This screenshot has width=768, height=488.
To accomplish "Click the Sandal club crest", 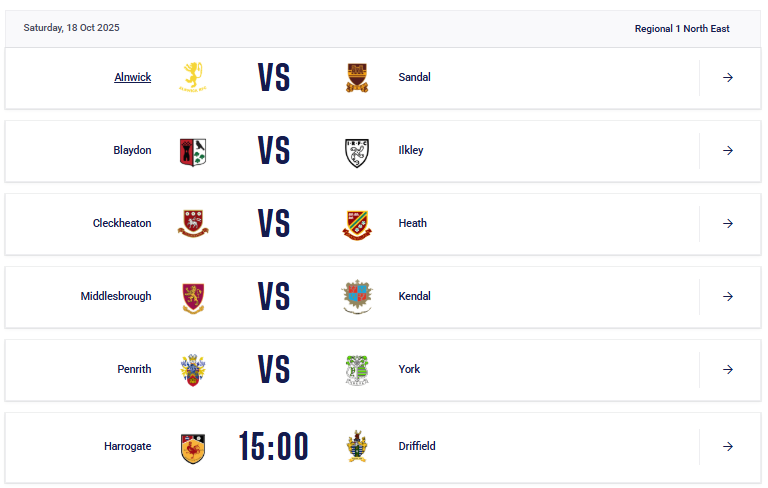I will (357, 77).
